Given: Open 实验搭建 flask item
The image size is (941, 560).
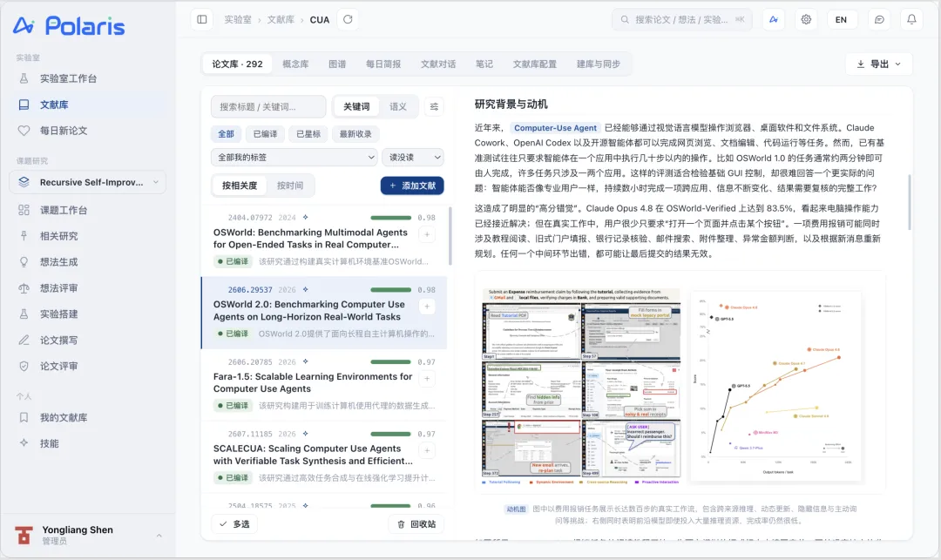Looking at the screenshot, I should tap(88, 314).
